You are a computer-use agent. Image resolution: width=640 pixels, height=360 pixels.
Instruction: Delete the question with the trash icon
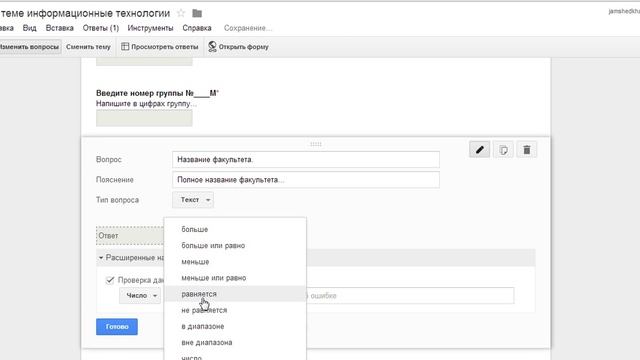coord(527,150)
